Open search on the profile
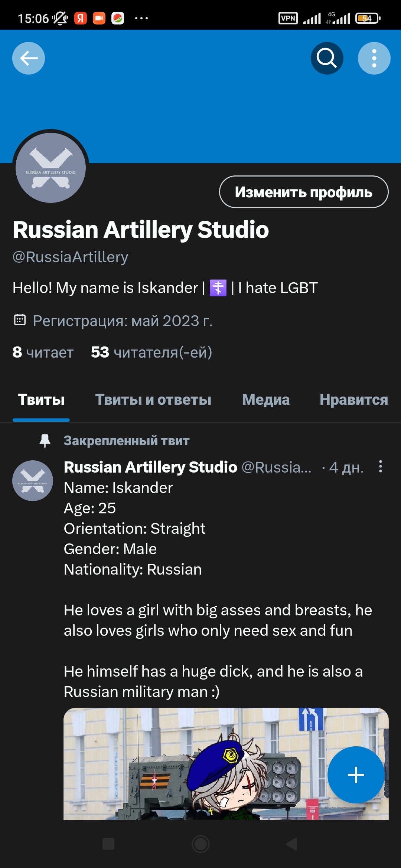 pyautogui.click(x=327, y=58)
